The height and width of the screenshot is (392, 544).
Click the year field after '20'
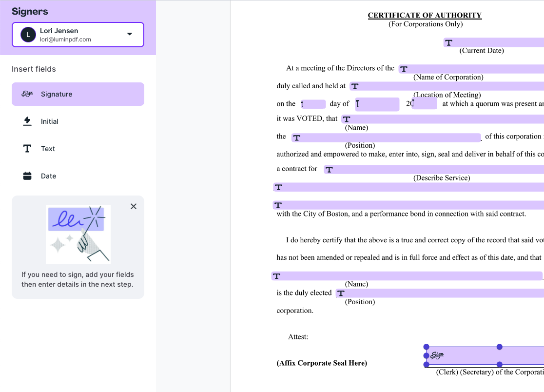[424, 103]
